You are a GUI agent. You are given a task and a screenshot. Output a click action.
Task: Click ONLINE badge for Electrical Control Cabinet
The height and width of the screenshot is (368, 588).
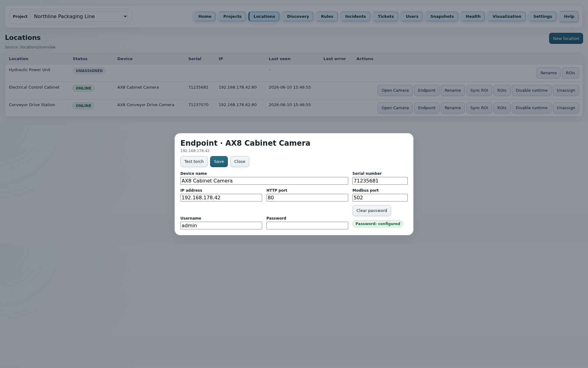(83, 88)
